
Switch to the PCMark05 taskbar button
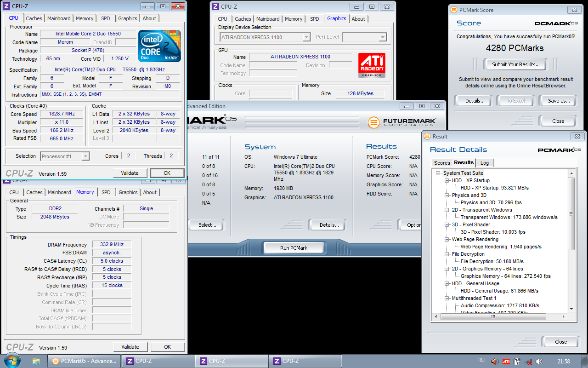[84, 361]
